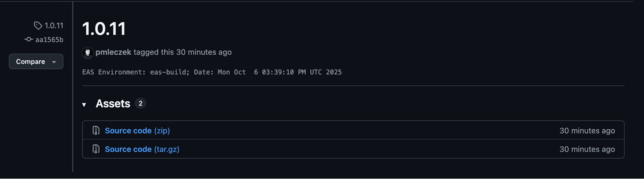This screenshot has width=644, height=179.
Task: Open the pmleczek user profile link
Action: [x=113, y=52]
